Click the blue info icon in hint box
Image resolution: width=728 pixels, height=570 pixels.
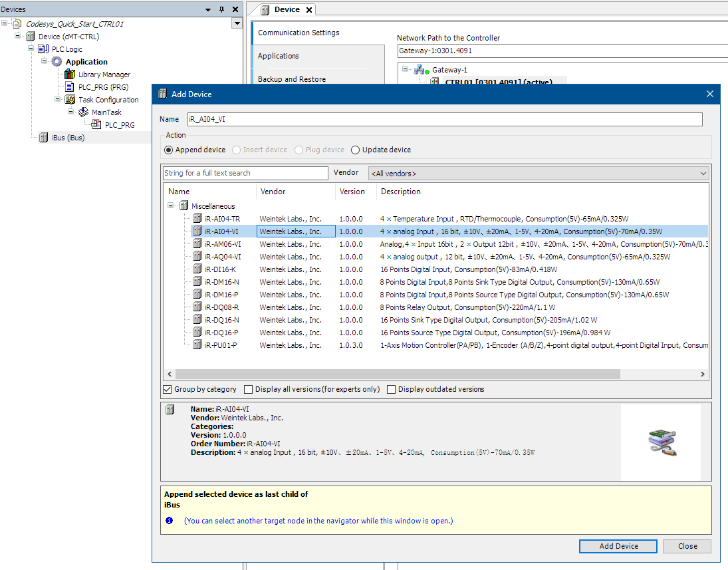170,520
